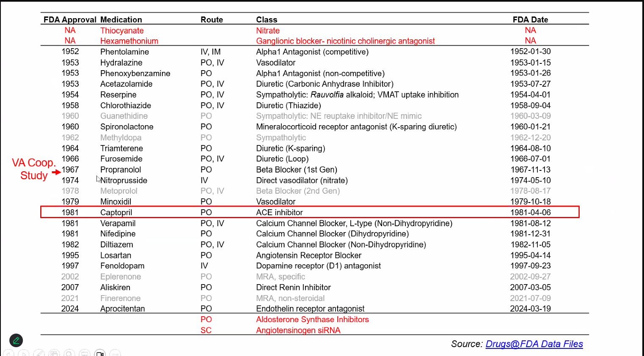
Task: Click Captopril in the highlighted row
Action: tap(116, 212)
